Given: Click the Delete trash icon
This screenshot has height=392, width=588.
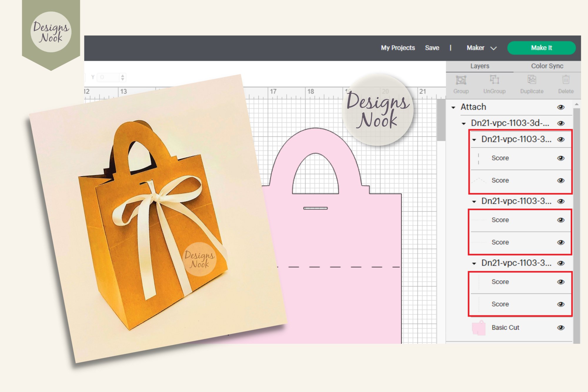Looking at the screenshot, I should (x=566, y=80).
